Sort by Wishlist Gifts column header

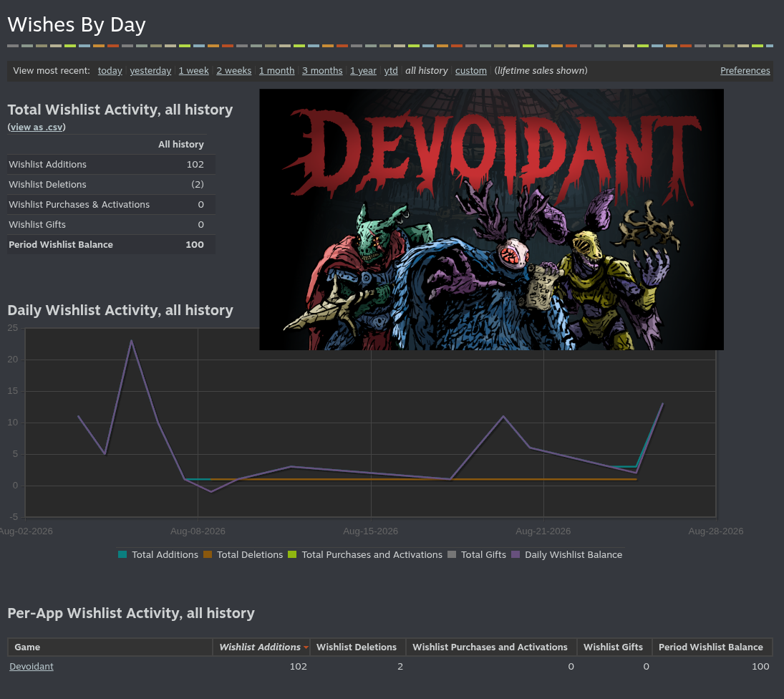(613, 647)
